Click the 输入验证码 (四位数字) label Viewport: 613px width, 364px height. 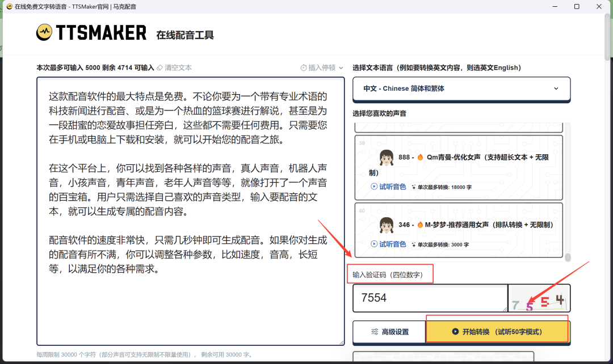pyautogui.click(x=388, y=274)
